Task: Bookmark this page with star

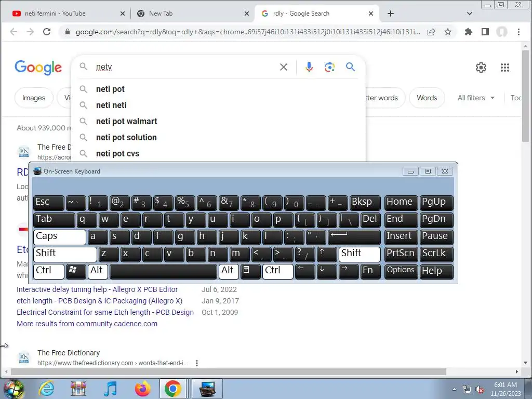Action: [x=448, y=32]
